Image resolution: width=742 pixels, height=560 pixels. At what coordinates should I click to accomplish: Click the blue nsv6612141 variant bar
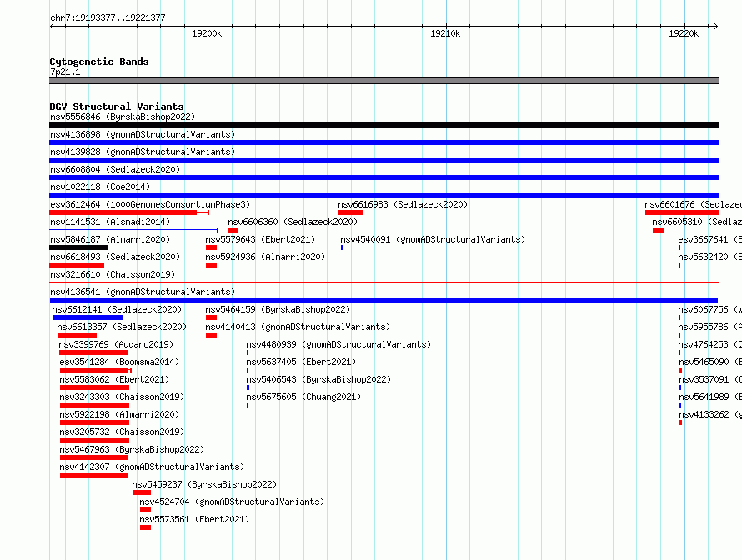[x=88, y=317]
